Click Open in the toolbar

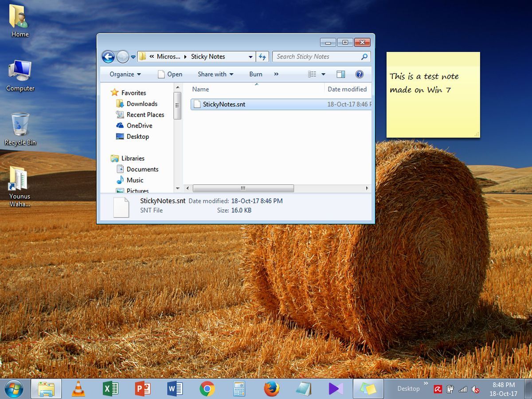point(170,74)
